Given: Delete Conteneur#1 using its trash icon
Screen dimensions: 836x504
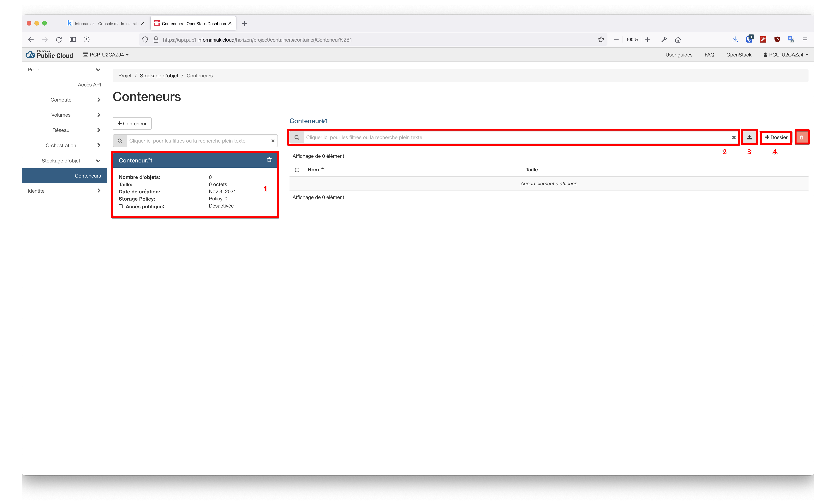Looking at the screenshot, I should (x=269, y=160).
